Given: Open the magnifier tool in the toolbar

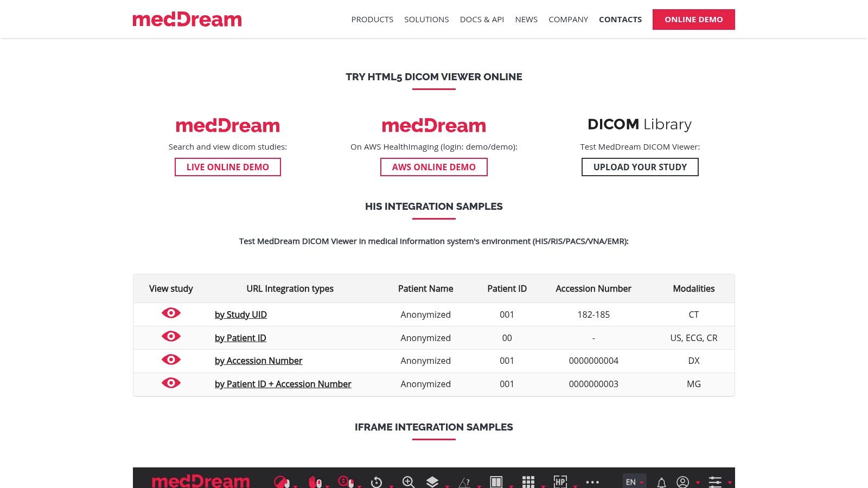Looking at the screenshot, I should 408,481.
